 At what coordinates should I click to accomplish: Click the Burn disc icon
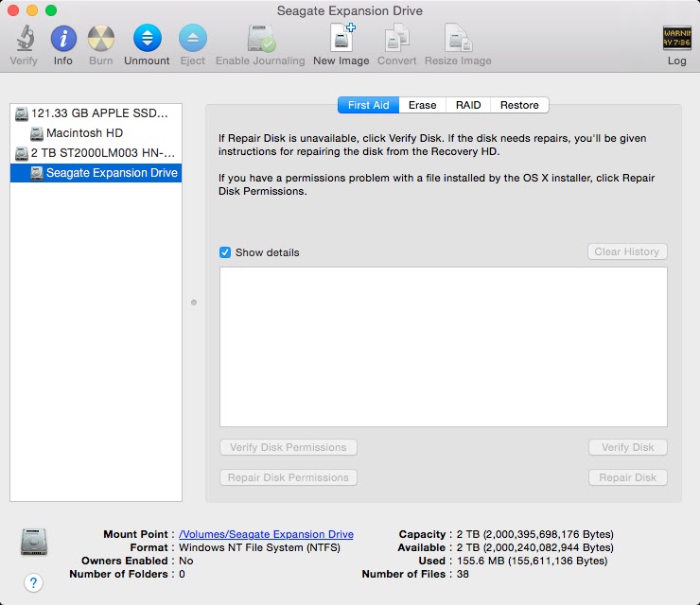tap(101, 39)
